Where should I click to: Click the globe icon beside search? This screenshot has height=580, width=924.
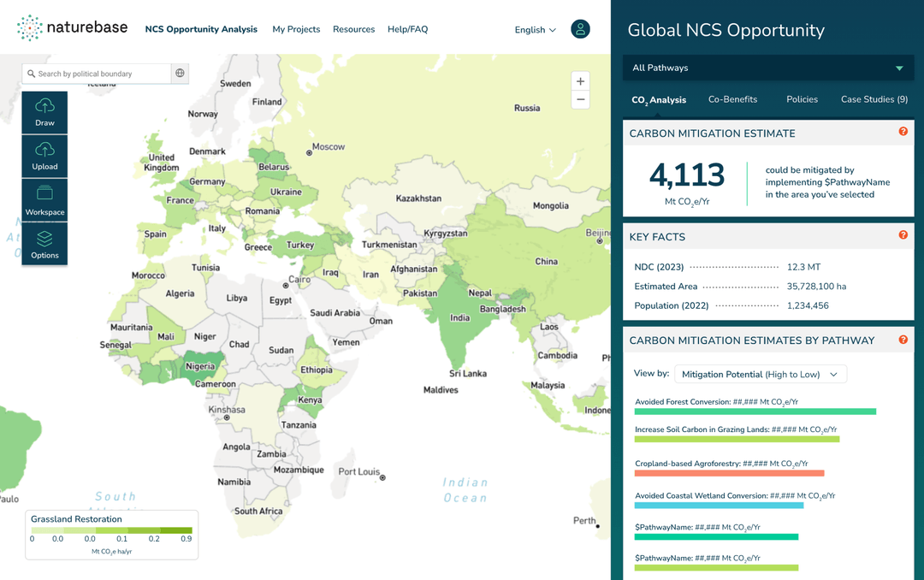(180, 73)
